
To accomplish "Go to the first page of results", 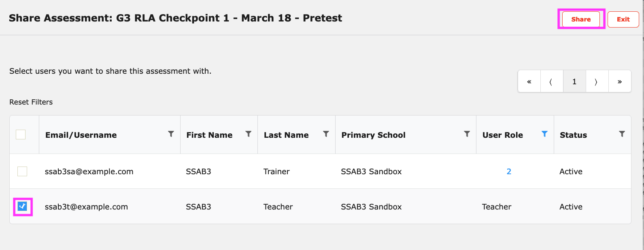I will click(x=529, y=81).
